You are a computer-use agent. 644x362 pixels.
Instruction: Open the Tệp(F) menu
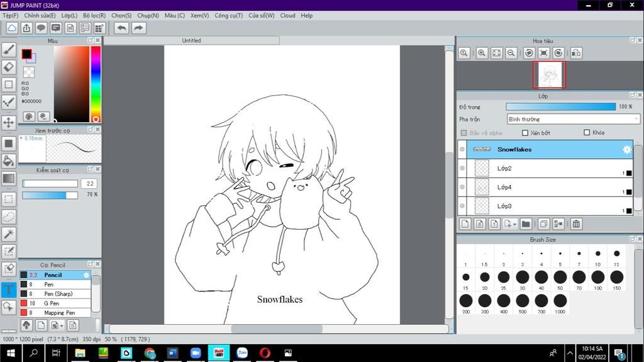click(x=10, y=15)
